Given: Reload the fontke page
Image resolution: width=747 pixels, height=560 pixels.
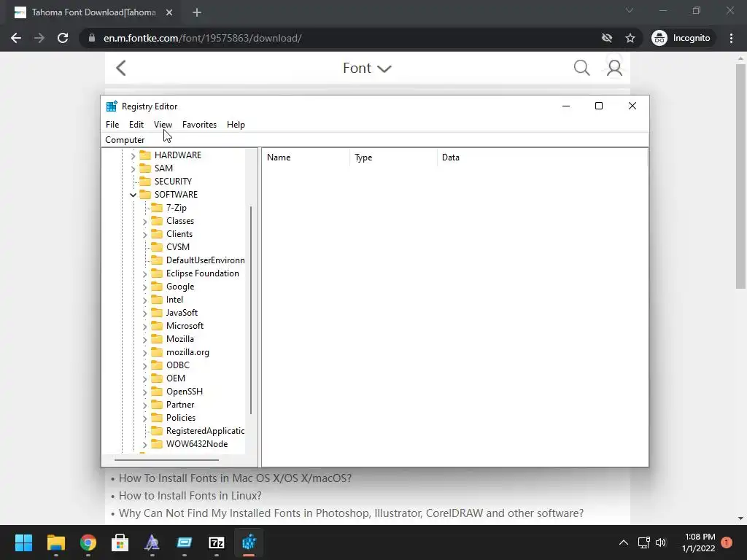Looking at the screenshot, I should pyautogui.click(x=63, y=38).
